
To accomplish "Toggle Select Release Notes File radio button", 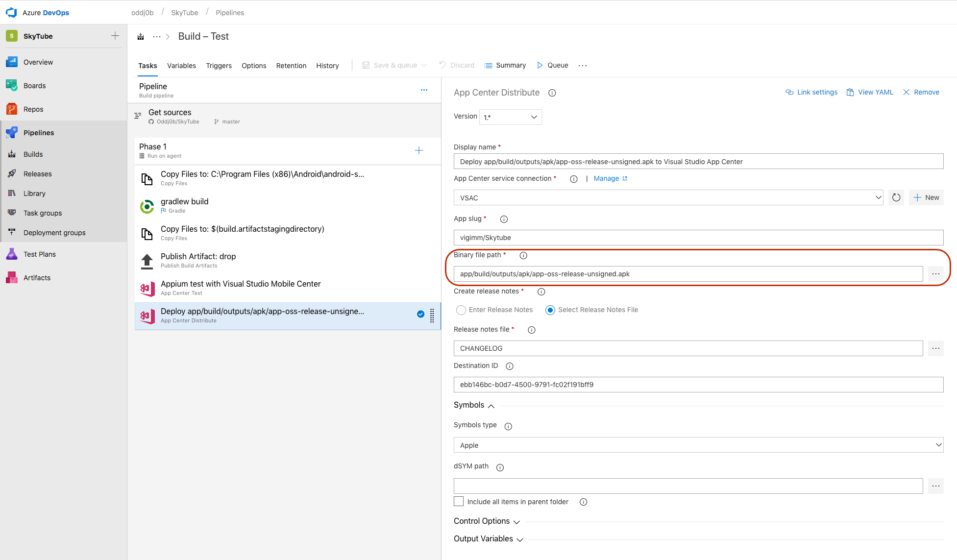I will click(549, 309).
